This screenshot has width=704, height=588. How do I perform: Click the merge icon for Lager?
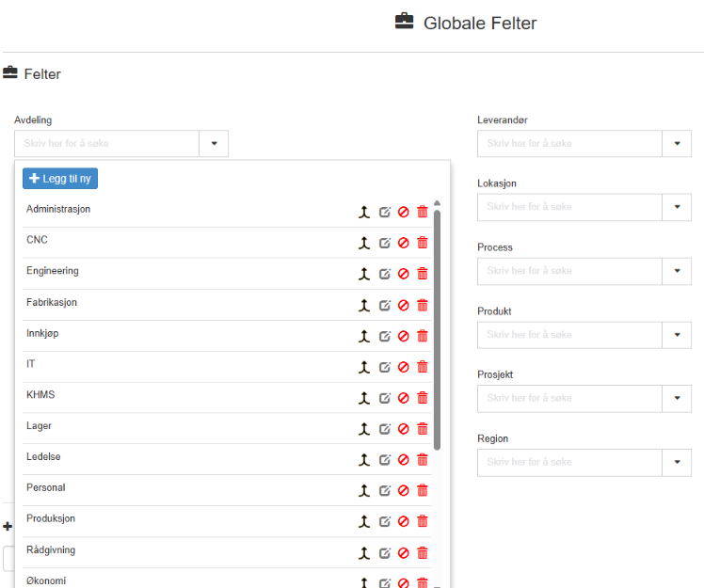(364, 429)
